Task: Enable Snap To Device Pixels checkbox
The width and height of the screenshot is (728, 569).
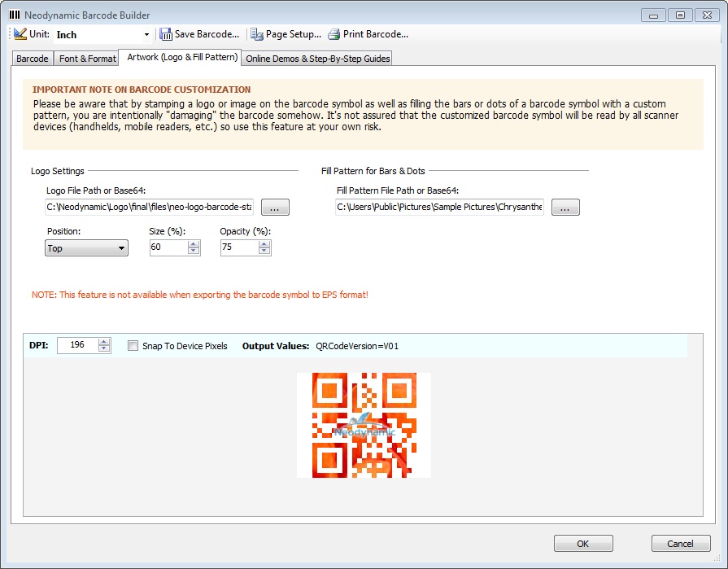Action: pos(133,346)
